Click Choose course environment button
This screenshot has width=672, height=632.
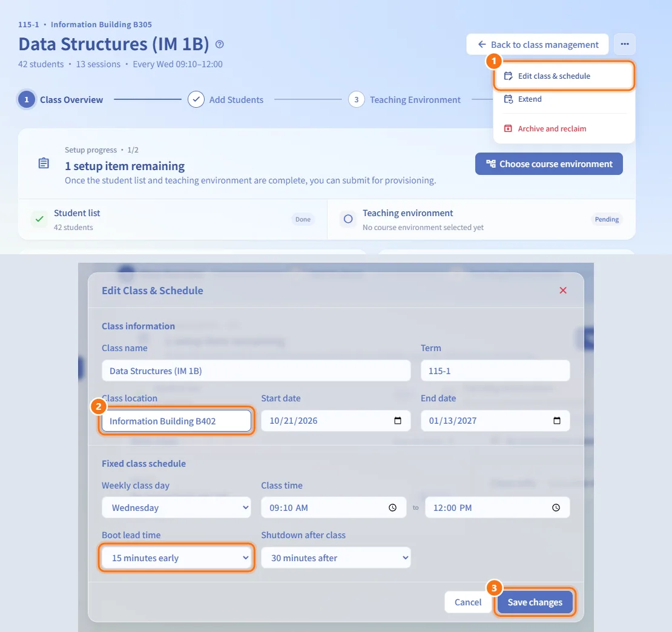pos(548,163)
